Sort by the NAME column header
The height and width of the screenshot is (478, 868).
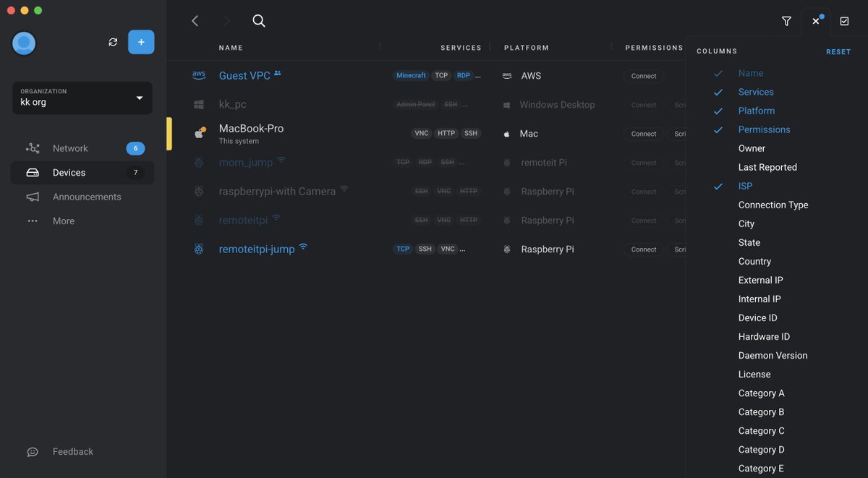[231, 48]
